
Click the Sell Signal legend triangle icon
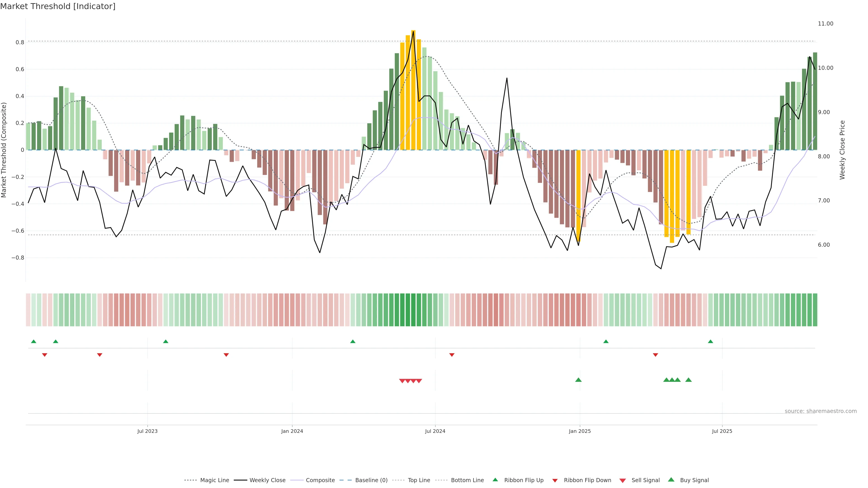point(622,481)
